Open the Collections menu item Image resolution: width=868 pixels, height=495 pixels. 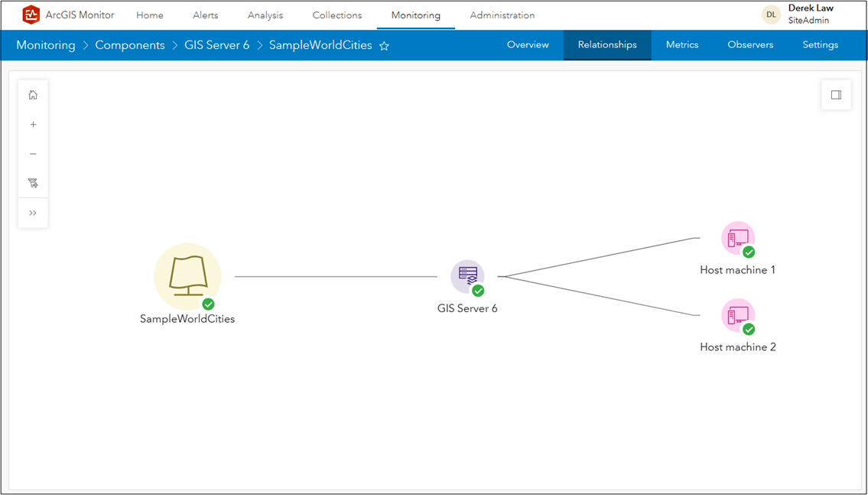[x=337, y=15]
